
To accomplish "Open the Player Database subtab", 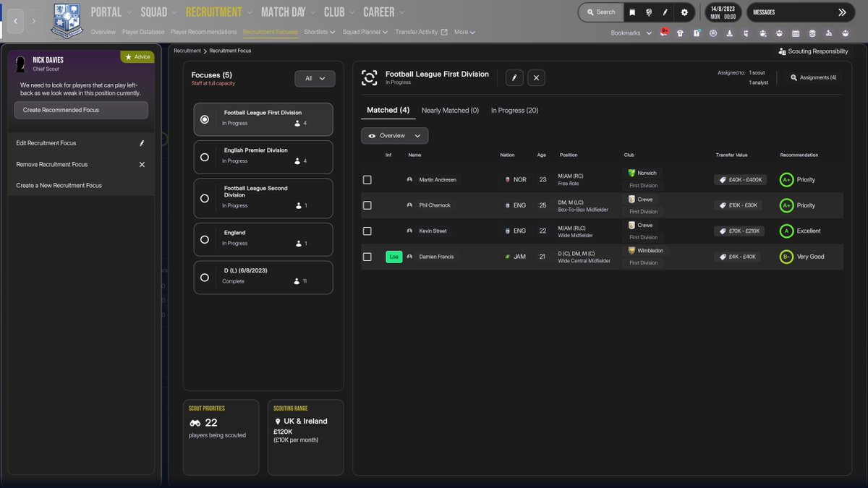I will (x=142, y=32).
